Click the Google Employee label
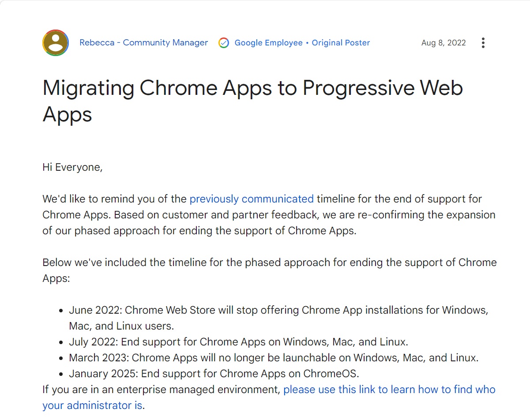Image resolution: width=530 pixels, height=420 pixels. pyautogui.click(x=268, y=43)
